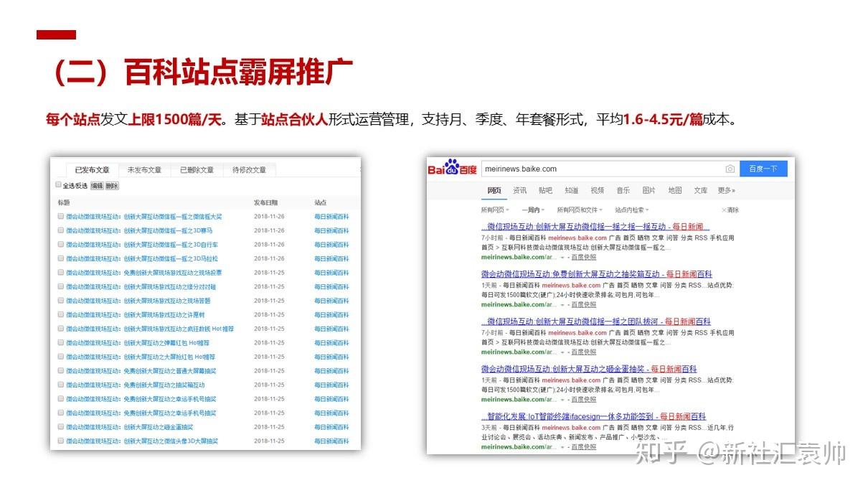
Task: Select the Baidu 文库 tab
Action: 700,190
